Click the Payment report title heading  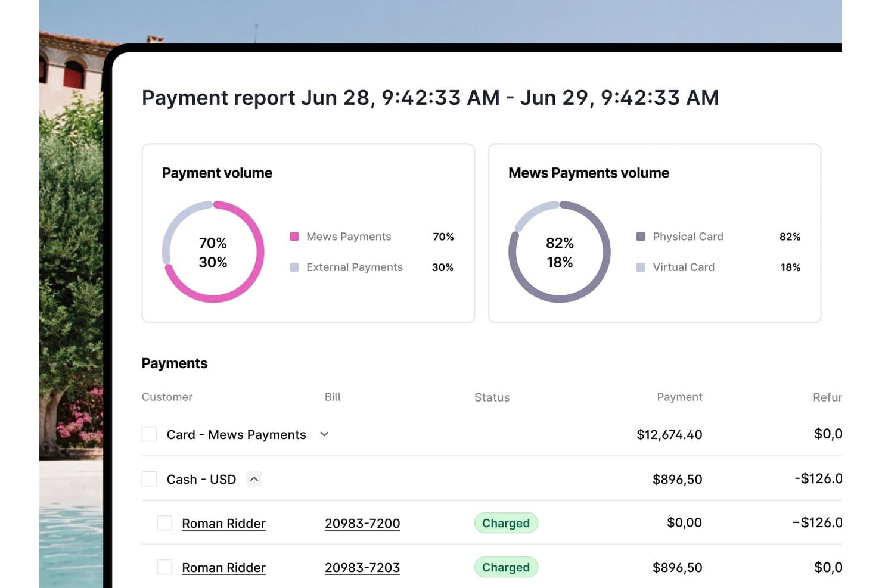pyautogui.click(x=430, y=98)
